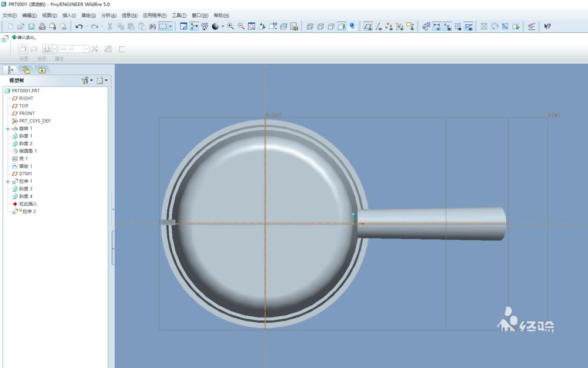588x368 pixels.
Task: Toggle sketcher grid display
Action: point(458,26)
